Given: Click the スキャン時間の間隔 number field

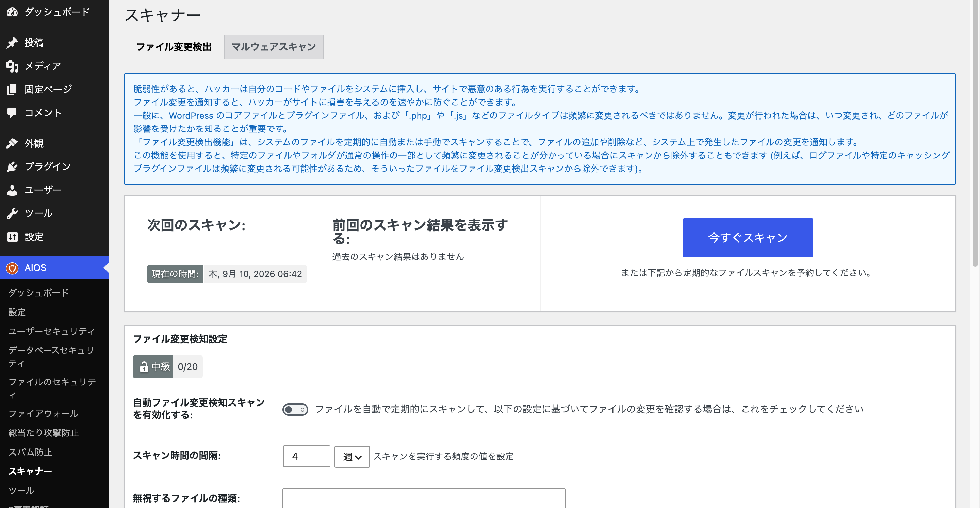Looking at the screenshot, I should tap(307, 456).
